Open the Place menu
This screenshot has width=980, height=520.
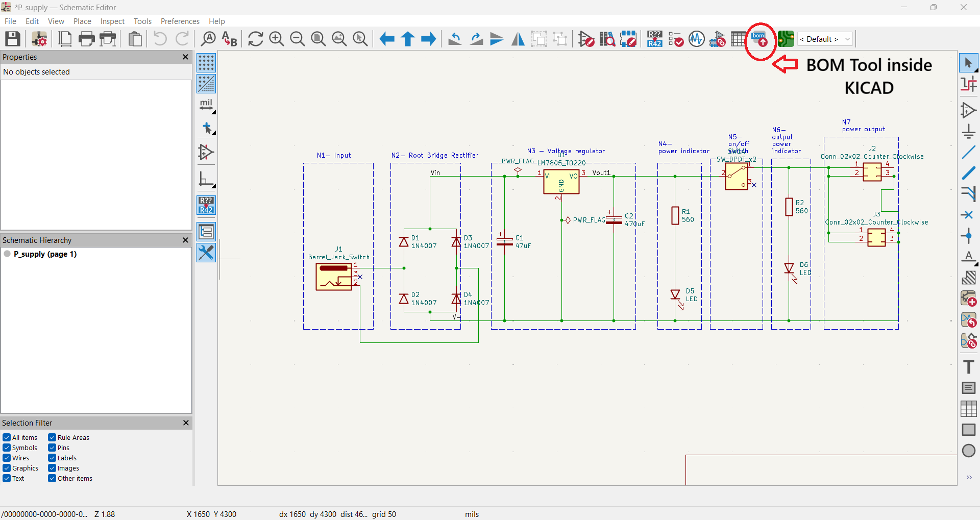point(82,21)
